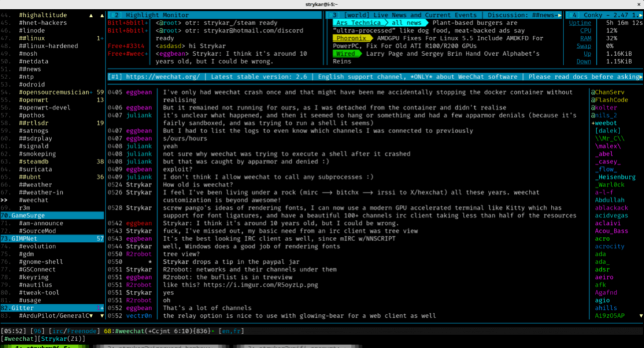Click the scroll-up arrow beside #highaltitude
The image size is (644, 348).
pyautogui.click(x=92, y=14)
